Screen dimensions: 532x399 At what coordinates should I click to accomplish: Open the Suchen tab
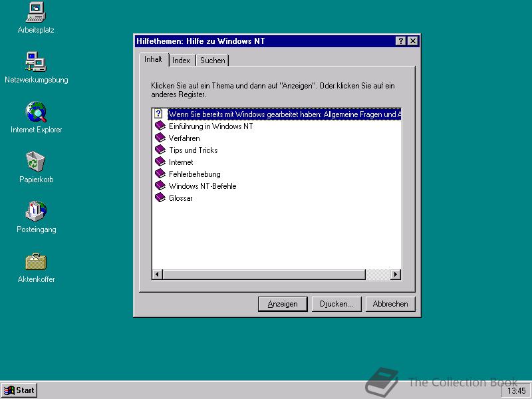(x=213, y=61)
